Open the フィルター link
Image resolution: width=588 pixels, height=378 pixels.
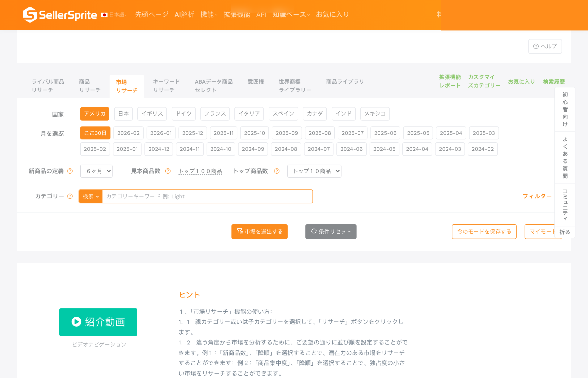[537, 196]
